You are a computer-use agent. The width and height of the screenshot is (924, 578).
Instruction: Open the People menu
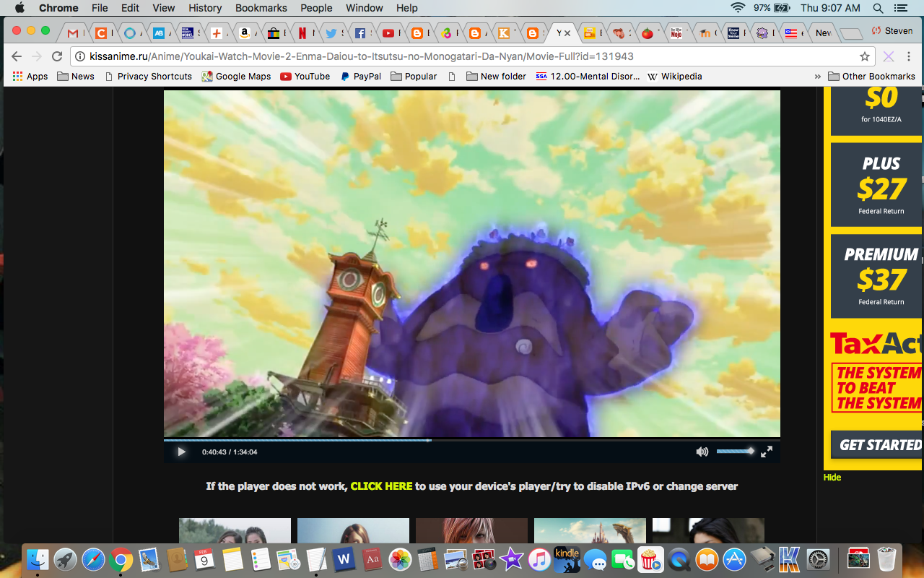click(x=316, y=8)
